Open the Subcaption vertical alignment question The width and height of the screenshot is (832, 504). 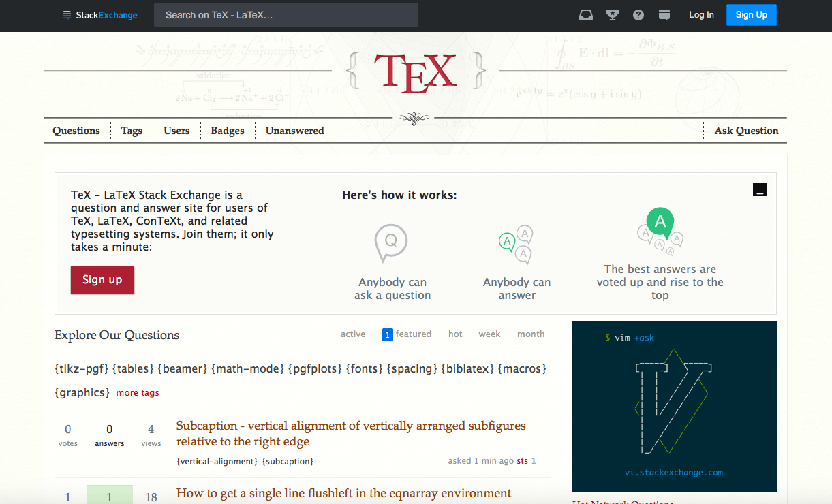[351, 433]
